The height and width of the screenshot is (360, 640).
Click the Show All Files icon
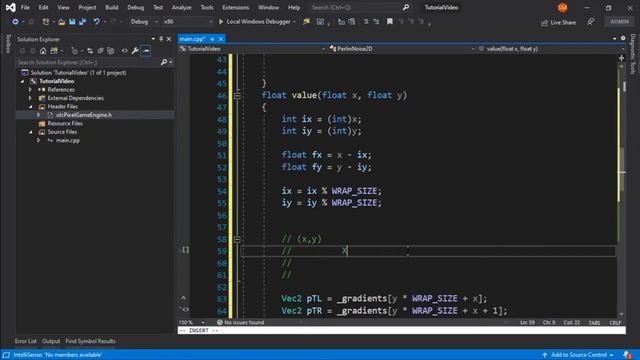pyautogui.click(x=111, y=51)
